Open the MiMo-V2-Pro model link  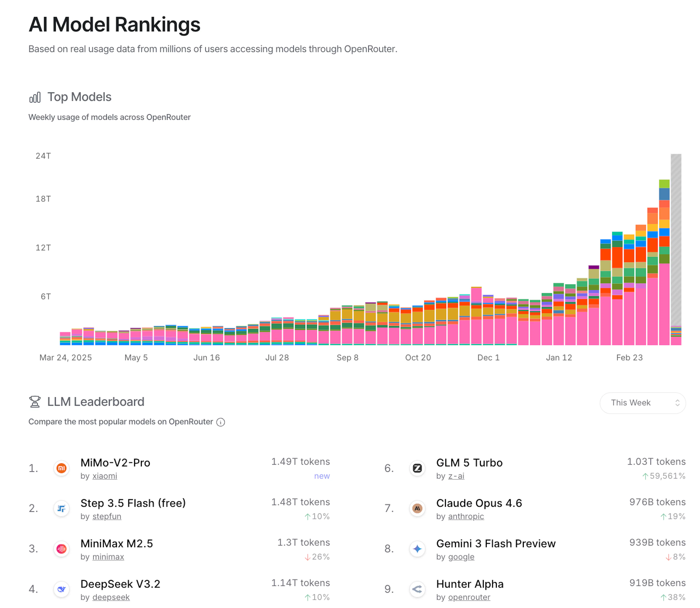pos(115,463)
